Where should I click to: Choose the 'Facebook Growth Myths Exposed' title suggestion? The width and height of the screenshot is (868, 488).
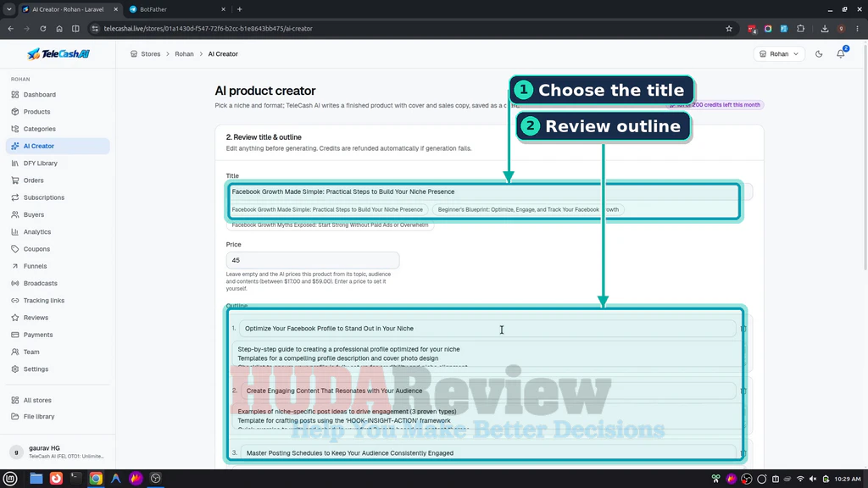[x=330, y=225]
